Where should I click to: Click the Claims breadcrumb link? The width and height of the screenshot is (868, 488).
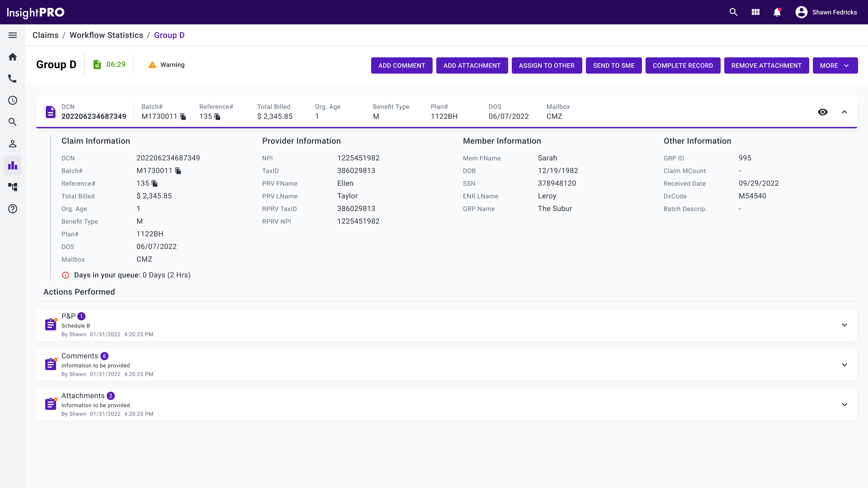pyautogui.click(x=45, y=35)
